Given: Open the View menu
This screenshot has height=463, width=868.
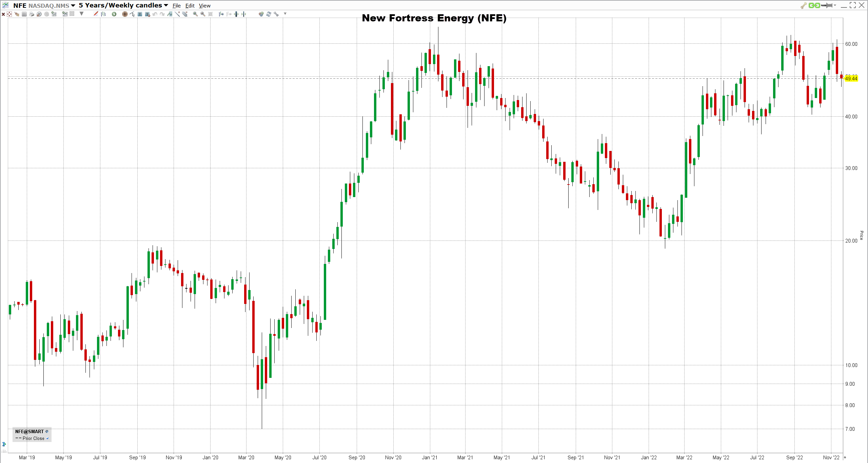Looking at the screenshot, I should tap(204, 6).
